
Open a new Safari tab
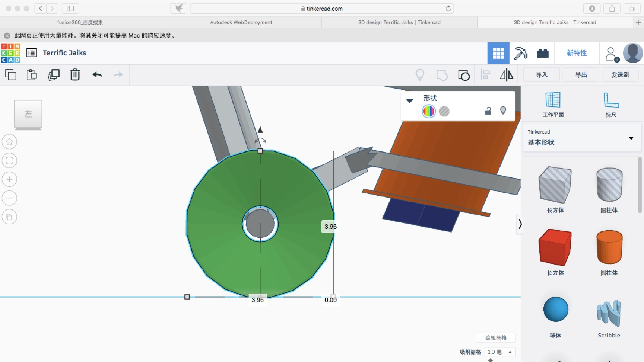[638, 22]
